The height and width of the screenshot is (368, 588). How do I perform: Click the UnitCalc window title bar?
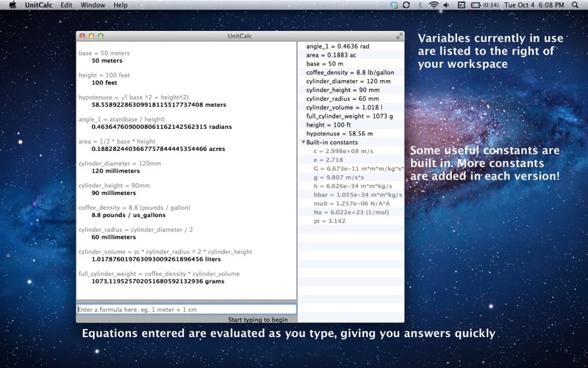(240, 36)
